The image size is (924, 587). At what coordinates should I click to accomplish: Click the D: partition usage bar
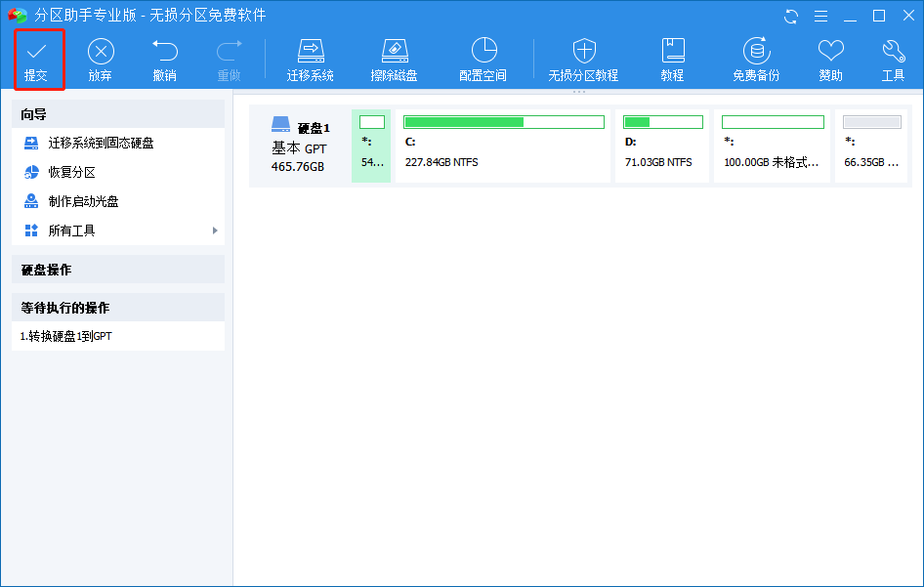pos(663,122)
